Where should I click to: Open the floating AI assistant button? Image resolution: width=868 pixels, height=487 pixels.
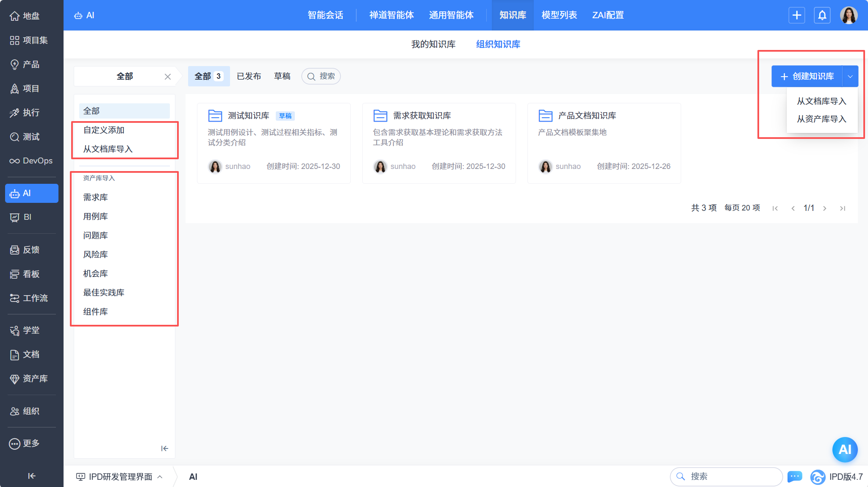[845, 449]
